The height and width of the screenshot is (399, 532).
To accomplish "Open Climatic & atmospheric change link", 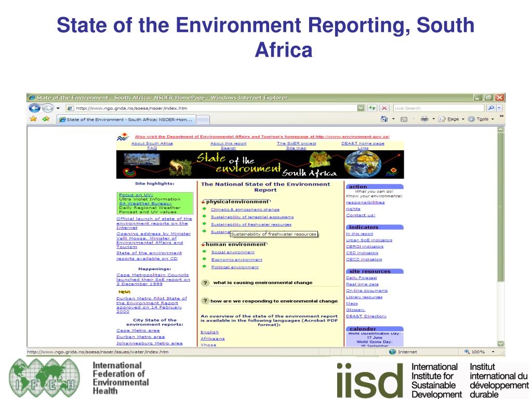I will pos(245,209).
